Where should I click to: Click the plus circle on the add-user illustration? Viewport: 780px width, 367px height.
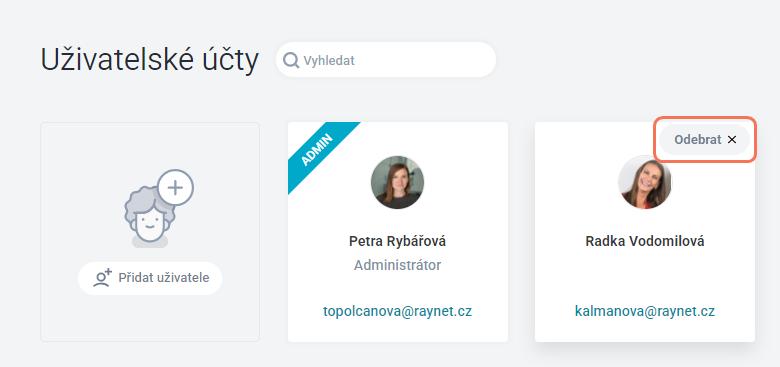point(175,187)
